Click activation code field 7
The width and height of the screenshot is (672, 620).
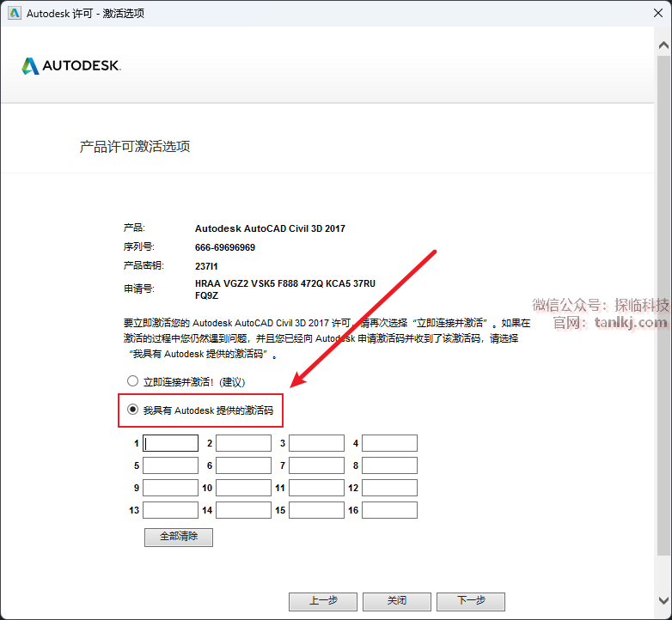coord(317,465)
